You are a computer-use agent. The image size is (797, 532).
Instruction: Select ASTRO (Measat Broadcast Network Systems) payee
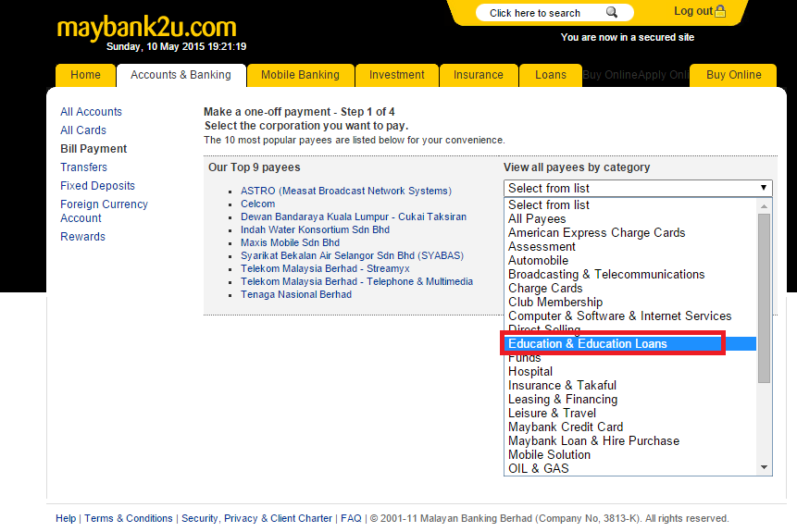346,191
